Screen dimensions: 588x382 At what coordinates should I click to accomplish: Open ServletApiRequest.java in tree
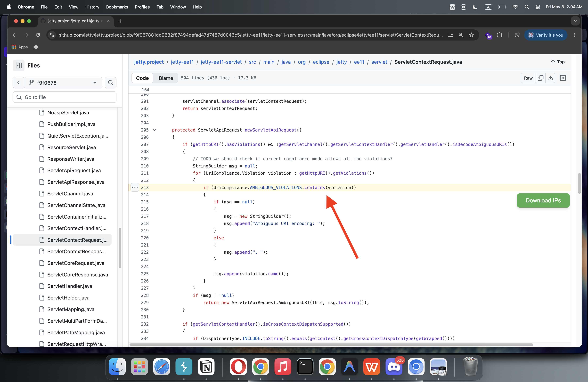(74, 170)
